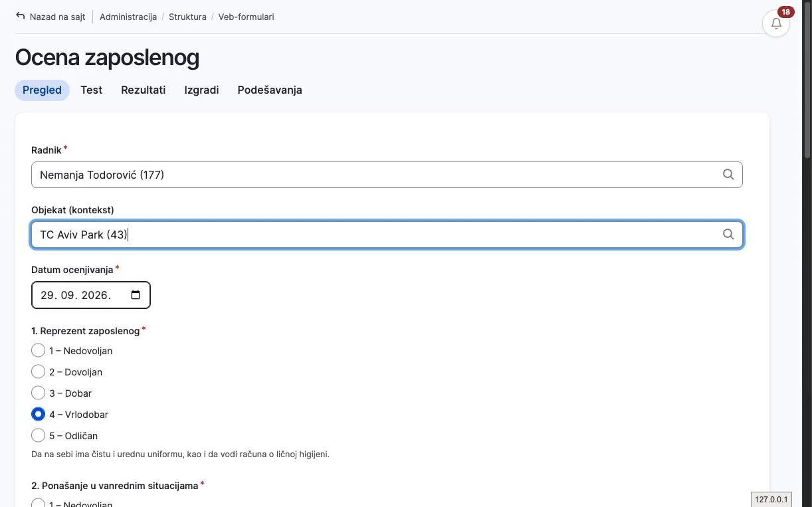
Task: Choose rating 3 – Dobar
Action: point(38,393)
